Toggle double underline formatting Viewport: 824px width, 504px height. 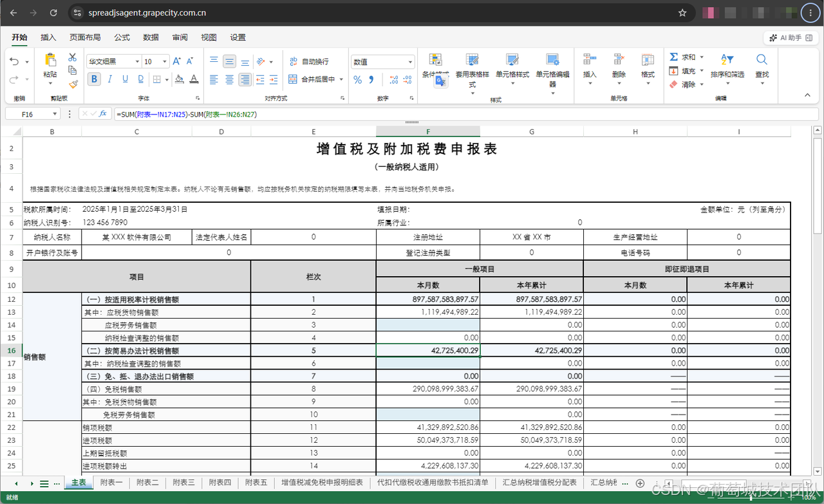[140, 79]
